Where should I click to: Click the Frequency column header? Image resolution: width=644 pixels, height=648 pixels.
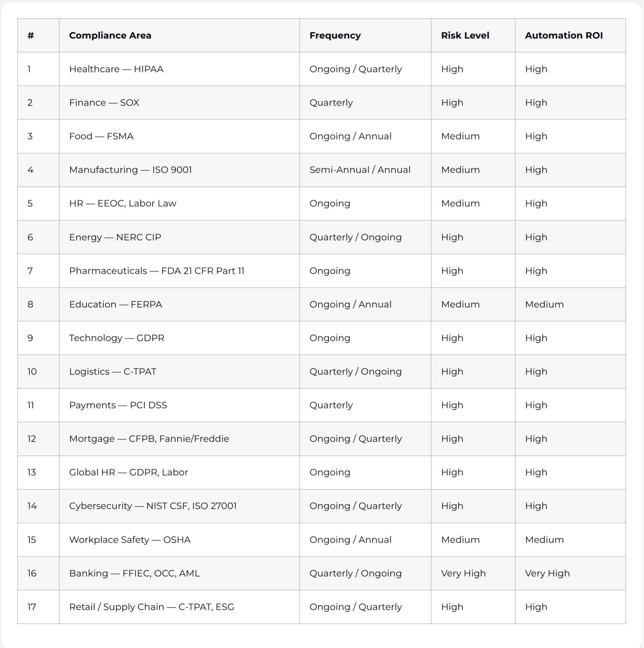[x=335, y=35]
